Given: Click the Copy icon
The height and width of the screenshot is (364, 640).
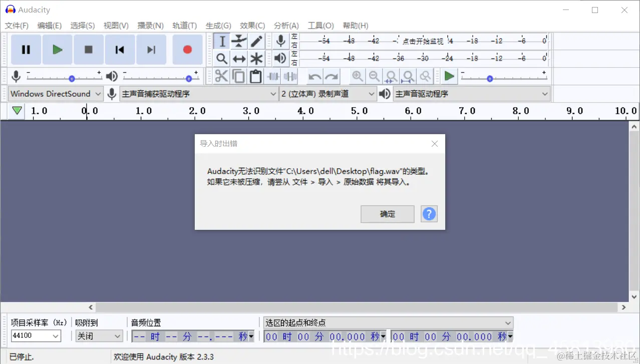Looking at the screenshot, I should tap(238, 77).
